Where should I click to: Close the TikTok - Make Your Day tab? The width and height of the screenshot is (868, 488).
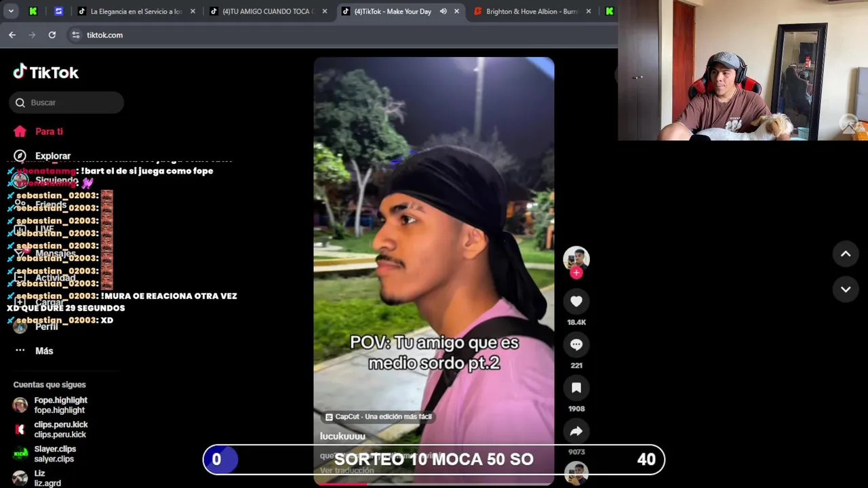coord(456,12)
